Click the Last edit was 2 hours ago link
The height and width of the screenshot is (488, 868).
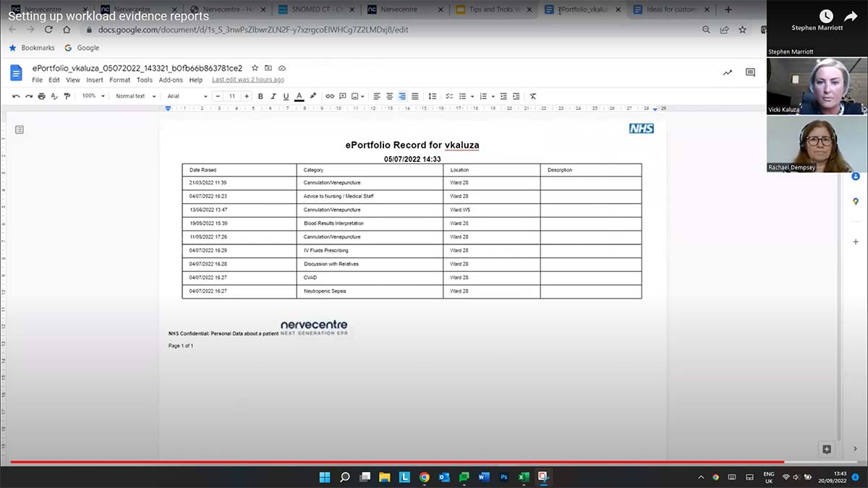pyautogui.click(x=248, y=80)
